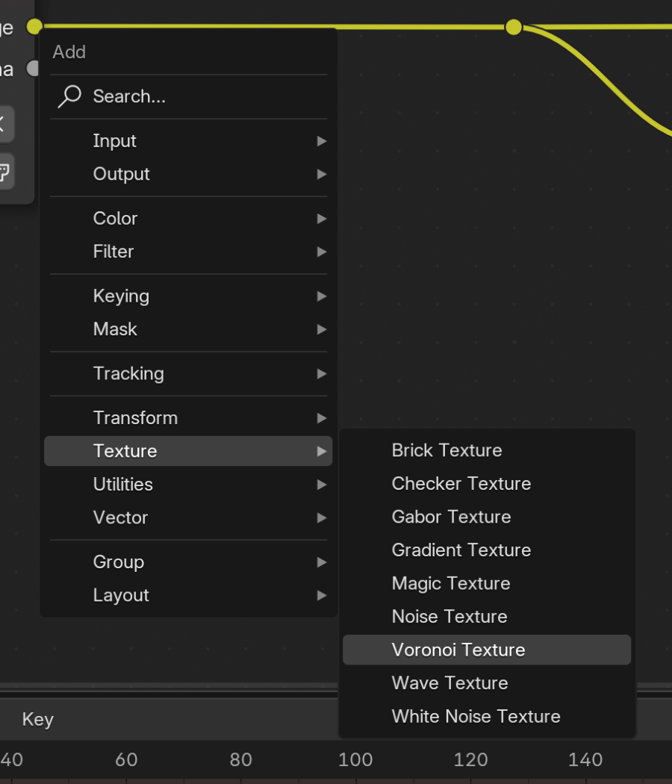Screen dimensions: 672x784
Task: Click the Search field in Add menu
Action: [x=188, y=96]
